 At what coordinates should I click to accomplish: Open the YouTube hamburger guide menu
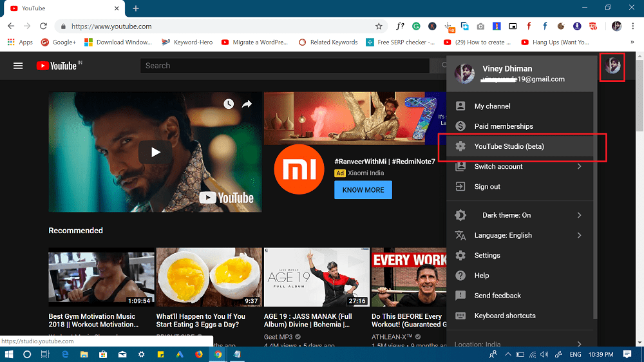click(x=17, y=66)
